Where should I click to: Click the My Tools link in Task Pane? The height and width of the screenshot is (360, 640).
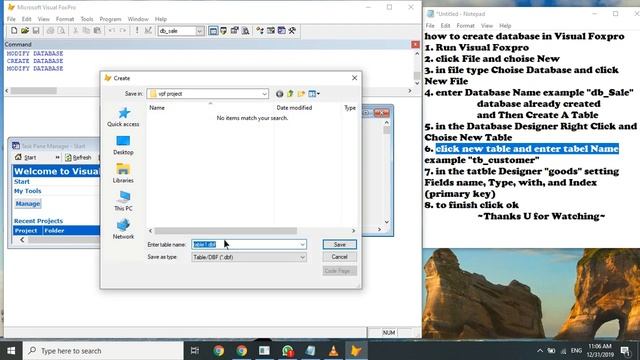click(28, 191)
